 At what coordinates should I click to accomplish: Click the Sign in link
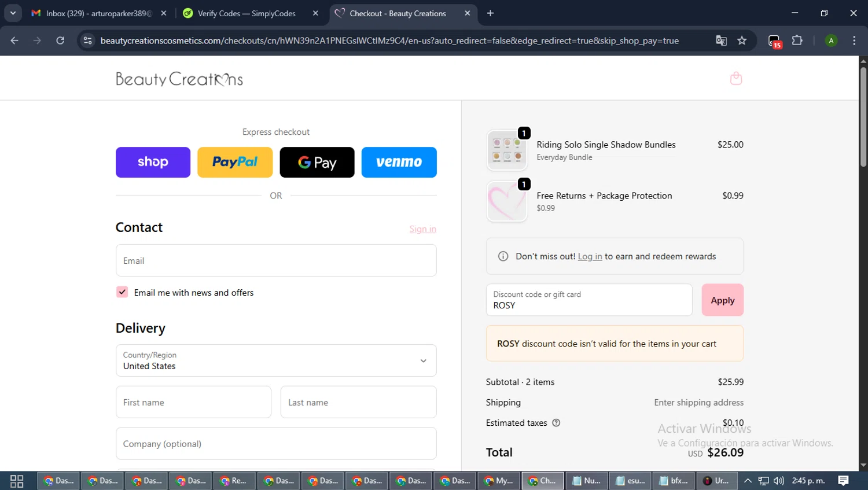(423, 229)
